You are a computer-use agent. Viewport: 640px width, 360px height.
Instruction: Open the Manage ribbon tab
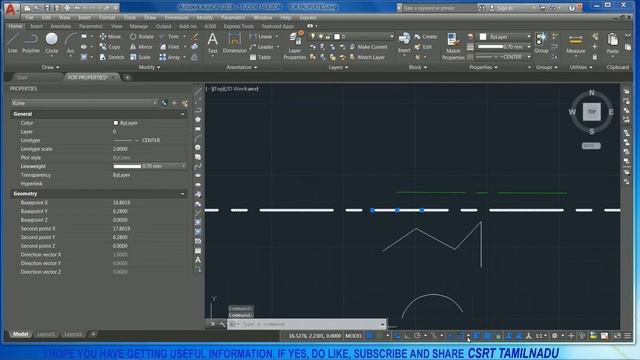point(138,26)
